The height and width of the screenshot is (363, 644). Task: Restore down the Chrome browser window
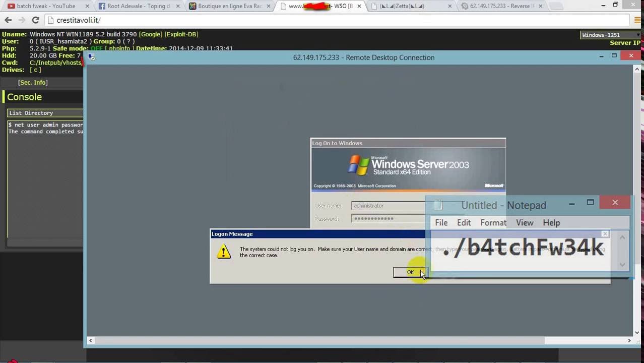click(x=616, y=5)
